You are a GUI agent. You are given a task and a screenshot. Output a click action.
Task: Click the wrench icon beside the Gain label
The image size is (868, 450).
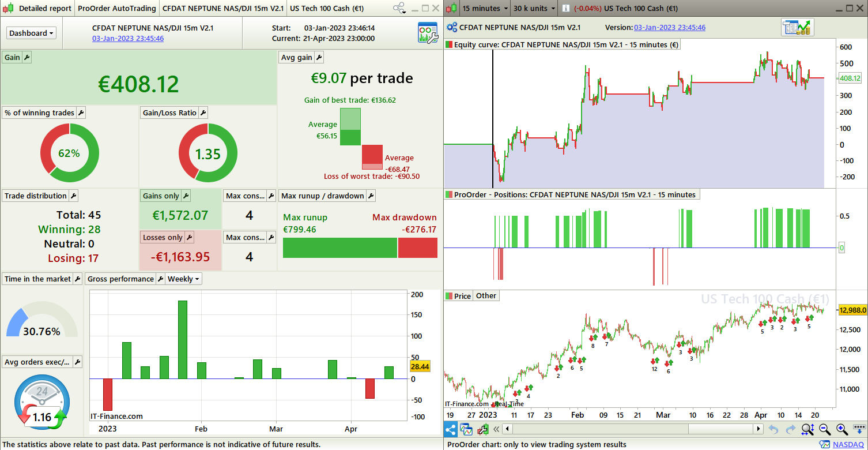click(x=27, y=57)
